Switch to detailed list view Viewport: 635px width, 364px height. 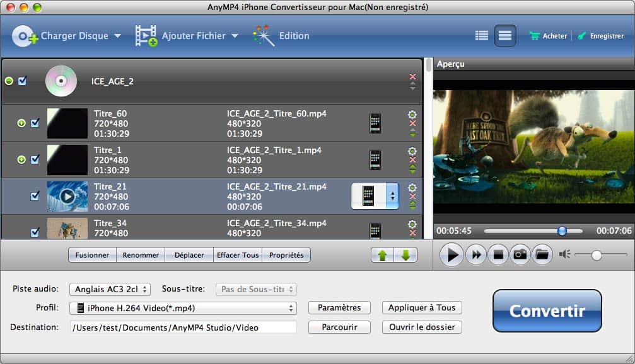pyautogui.click(x=482, y=36)
